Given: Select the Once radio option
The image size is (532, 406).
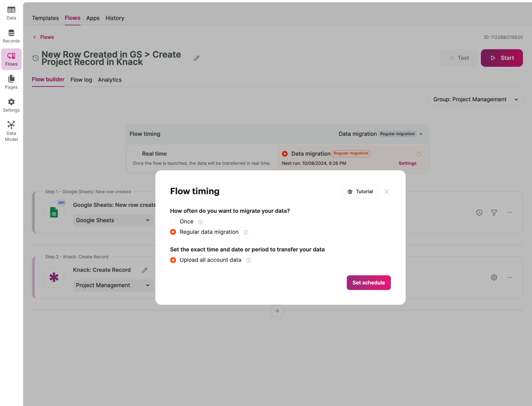Looking at the screenshot, I should (173, 222).
